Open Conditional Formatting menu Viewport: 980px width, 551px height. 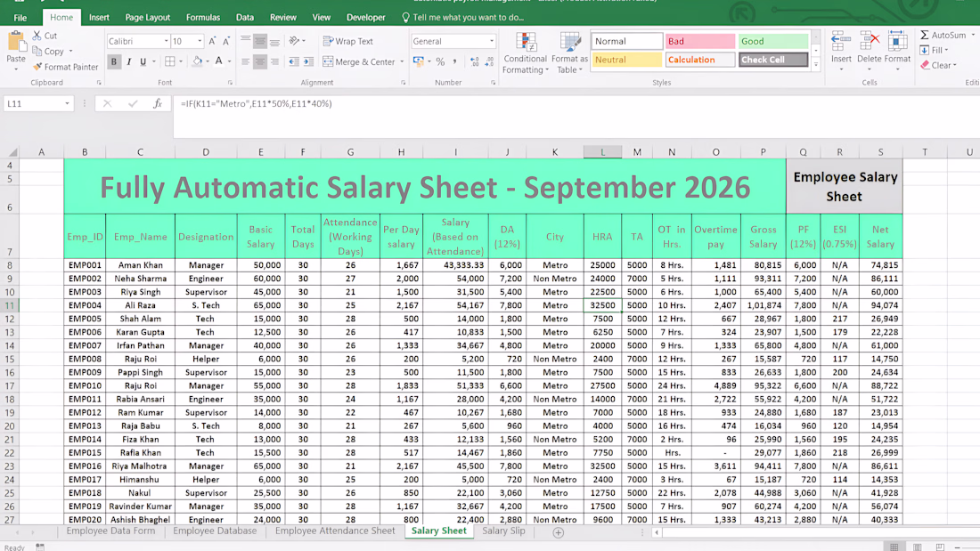[x=525, y=53]
